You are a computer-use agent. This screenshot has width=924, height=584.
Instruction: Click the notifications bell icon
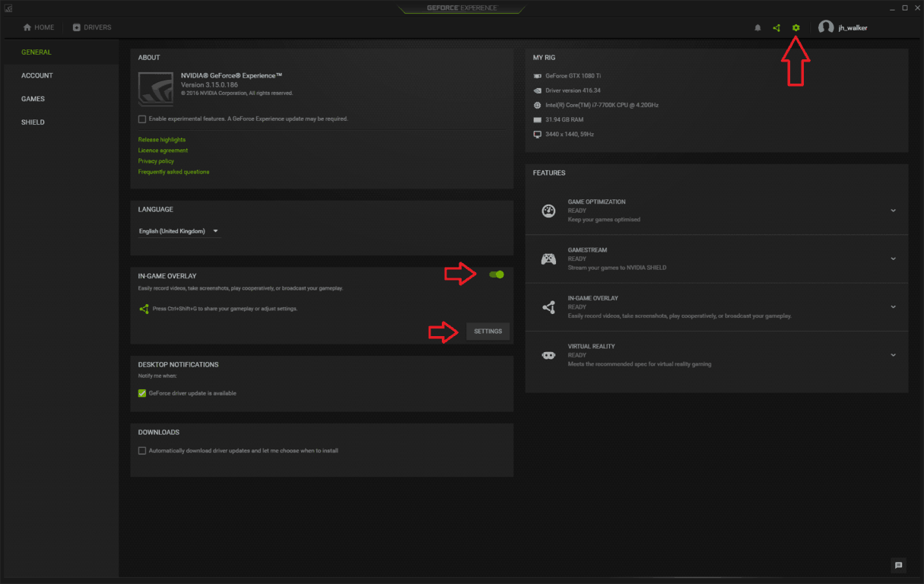(757, 28)
